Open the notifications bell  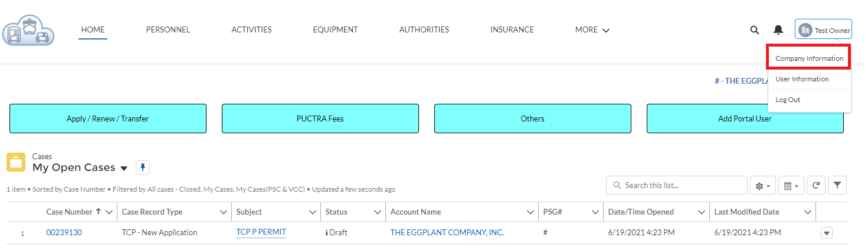tap(778, 30)
